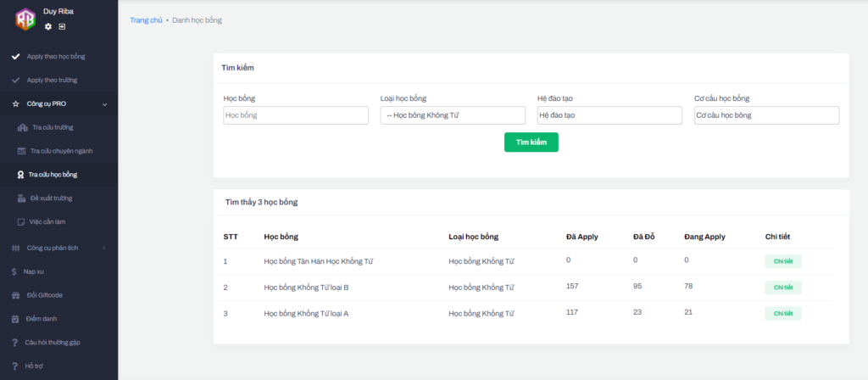
Task: Open Câu hỏi thường gặp help page
Action: pyautogui.click(x=54, y=343)
